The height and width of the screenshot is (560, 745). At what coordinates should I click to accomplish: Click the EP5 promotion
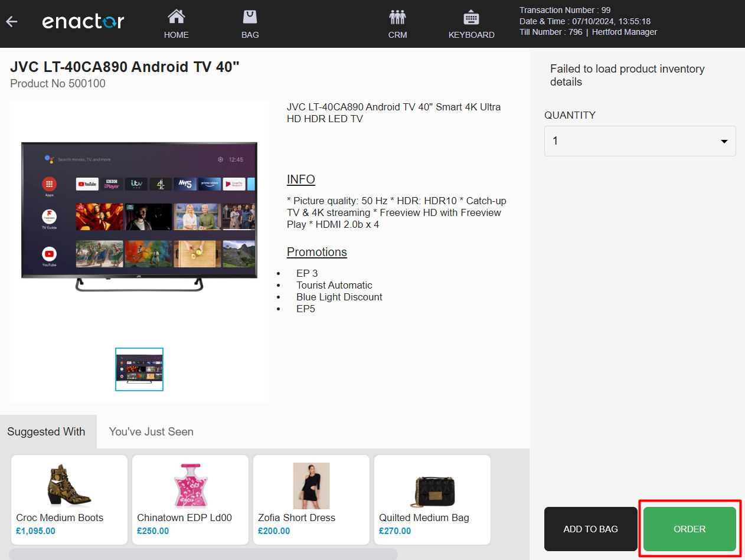pyautogui.click(x=306, y=309)
